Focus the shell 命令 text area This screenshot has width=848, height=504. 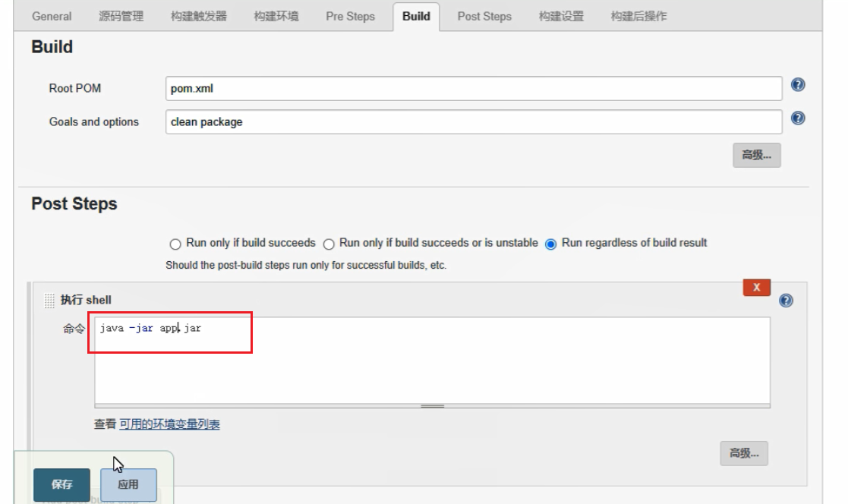[x=432, y=360]
